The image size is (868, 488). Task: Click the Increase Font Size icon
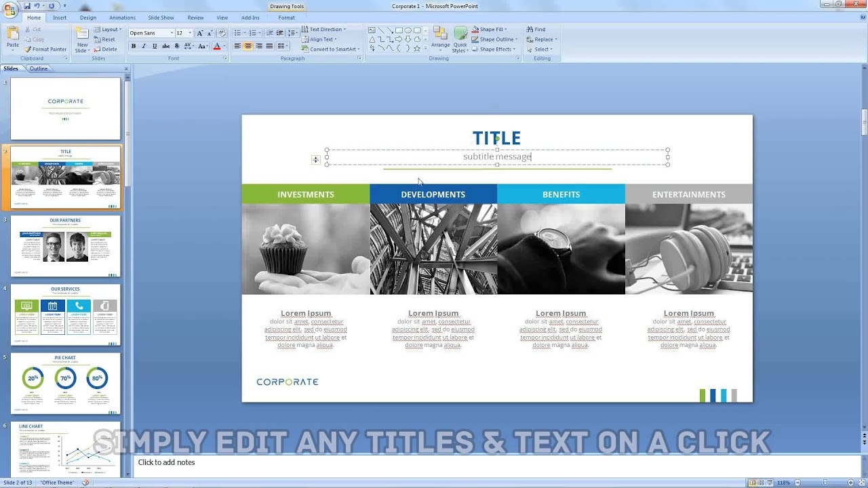[x=200, y=32]
